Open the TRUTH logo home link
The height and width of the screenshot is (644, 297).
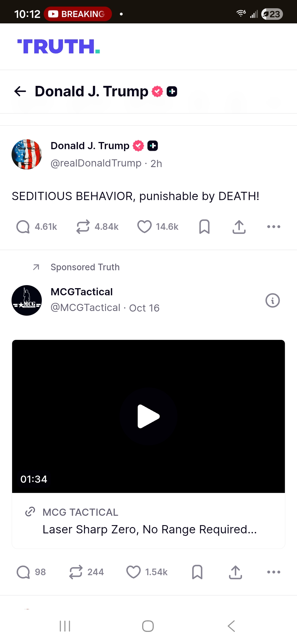point(59,46)
